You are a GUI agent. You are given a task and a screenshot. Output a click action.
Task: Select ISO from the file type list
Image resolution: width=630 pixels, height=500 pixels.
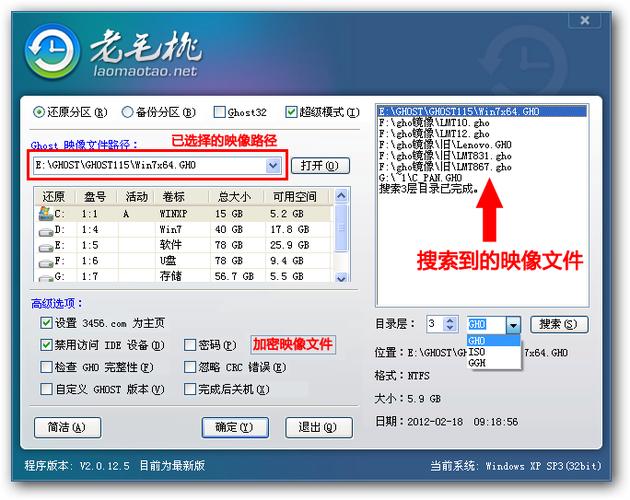[478, 352]
